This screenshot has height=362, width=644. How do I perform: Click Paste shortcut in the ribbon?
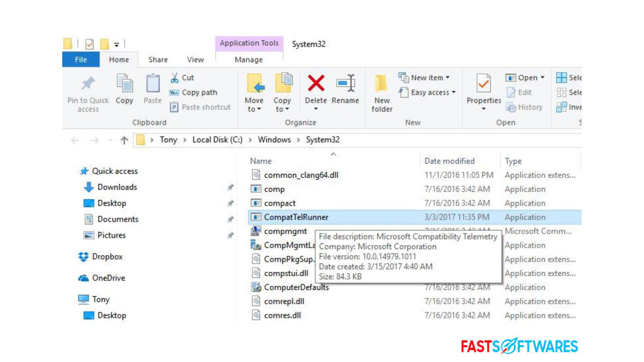pos(200,107)
